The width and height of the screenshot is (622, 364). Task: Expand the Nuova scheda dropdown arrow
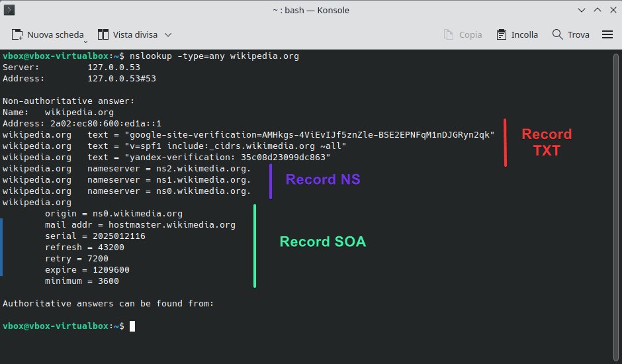click(85, 42)
